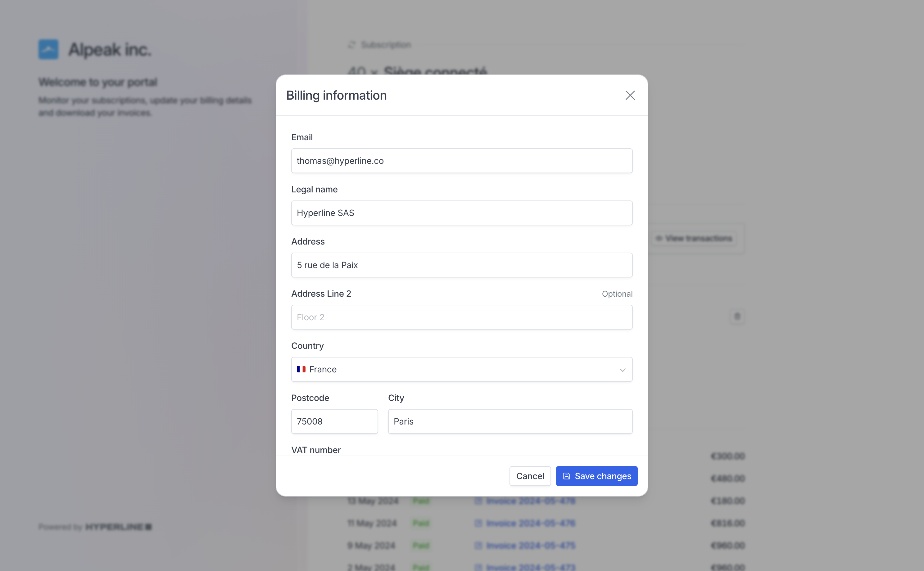The image size is (924, 571).
Task: Focus the Legal name field
Action: tap(462, 213)
